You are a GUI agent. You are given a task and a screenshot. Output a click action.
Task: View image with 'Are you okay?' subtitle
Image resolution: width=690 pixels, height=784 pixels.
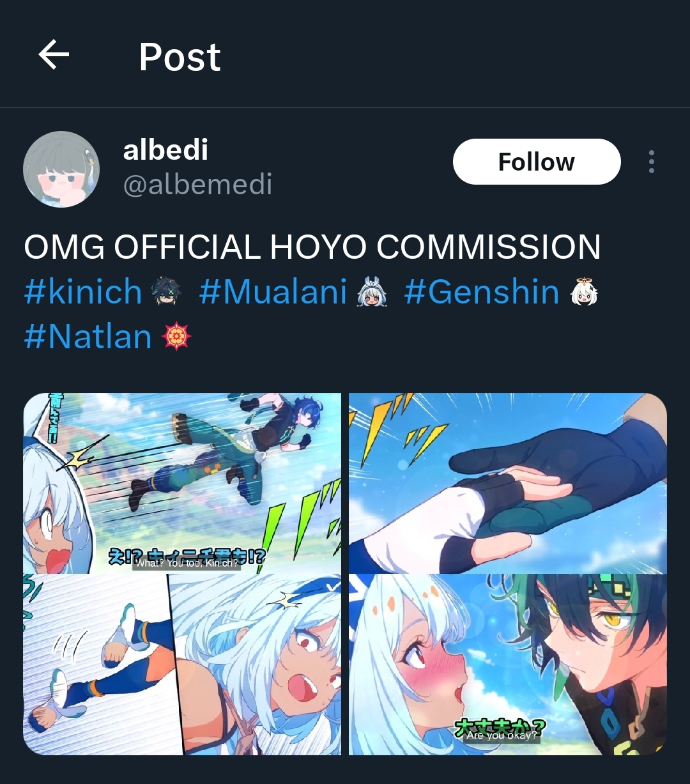(508, 665)
